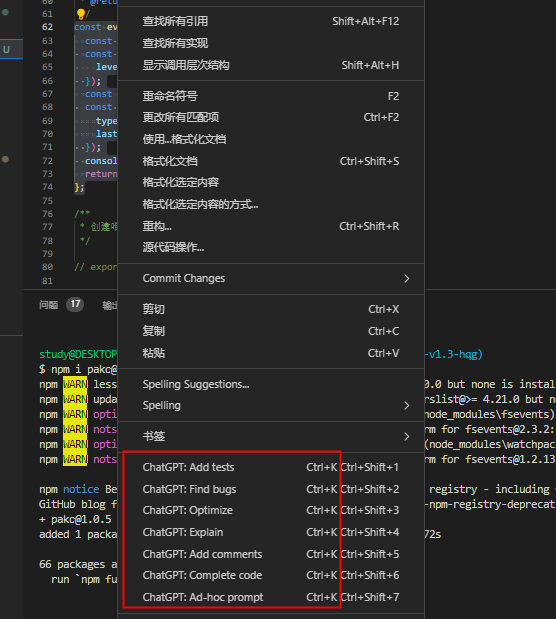Open Spelling Suggestions... menu item

click(x=271, y=384)
